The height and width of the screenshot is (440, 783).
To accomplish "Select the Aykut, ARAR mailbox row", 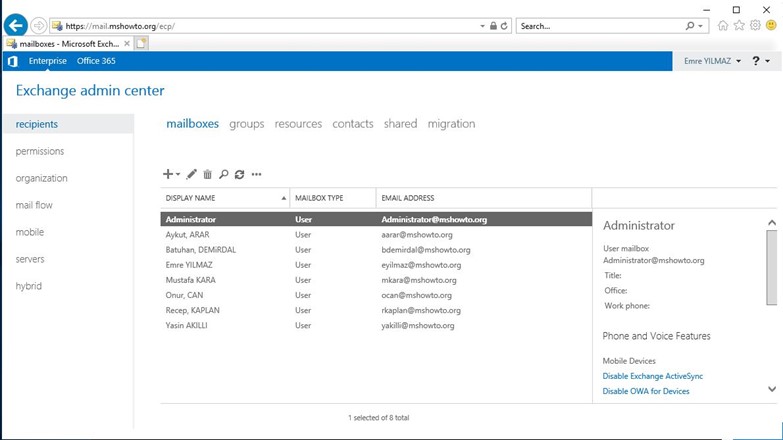I will click(376, 235).
